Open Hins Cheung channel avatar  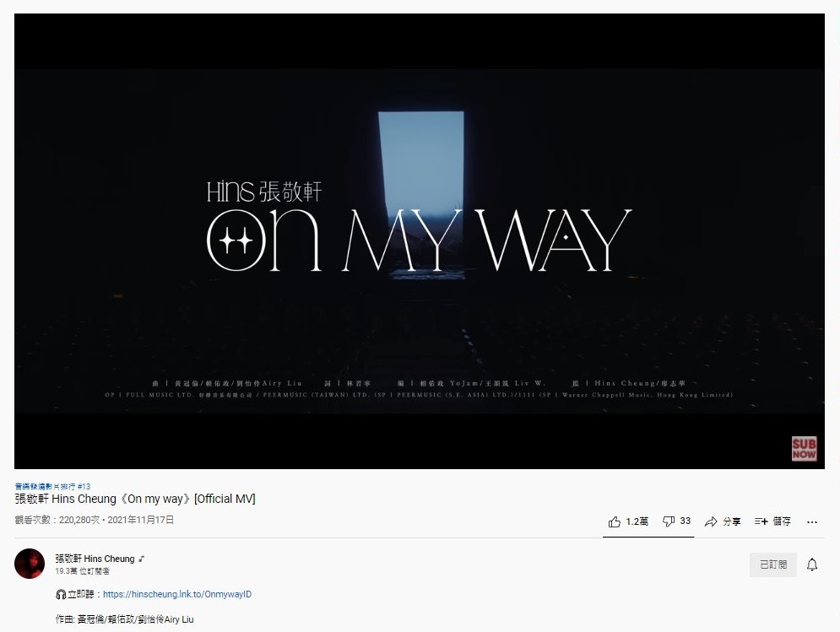[30, 564]
